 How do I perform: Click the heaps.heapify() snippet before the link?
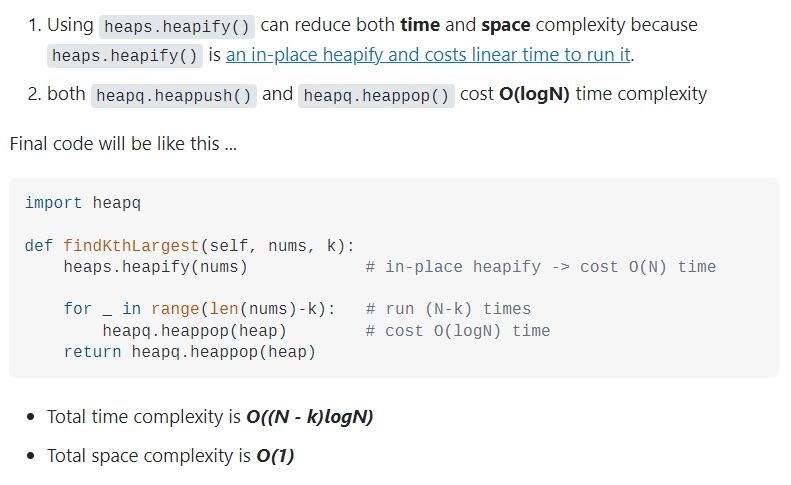pyautogui.click(x=125, y=56)
